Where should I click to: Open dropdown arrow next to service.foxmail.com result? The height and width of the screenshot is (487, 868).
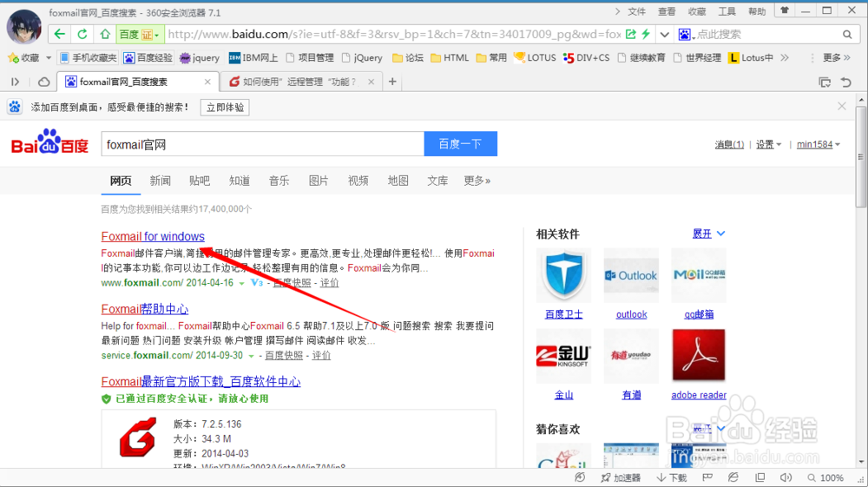[251, 356]
